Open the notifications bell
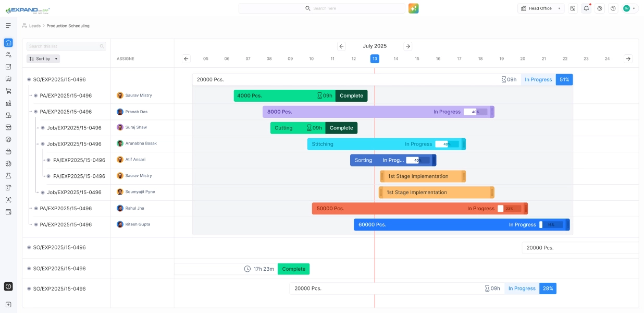 (x=586, y=8)
